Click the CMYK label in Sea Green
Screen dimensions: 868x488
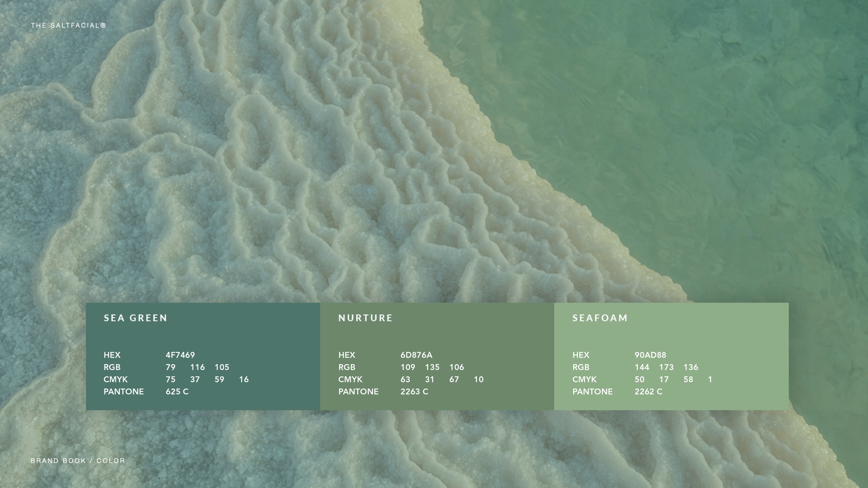coord(115,379)
